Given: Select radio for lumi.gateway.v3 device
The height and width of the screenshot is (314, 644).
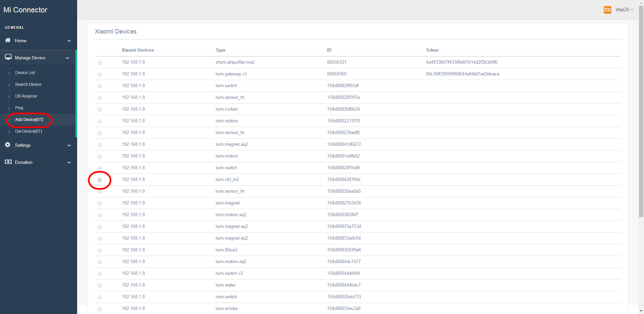Looking at the screenshot, I should (x=100, y=74).
